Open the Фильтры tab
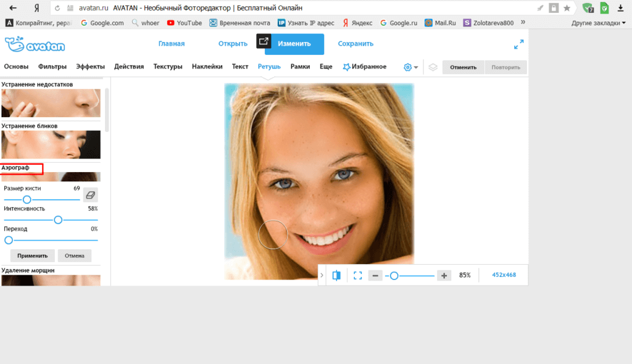632x364 pixels. 52,67
